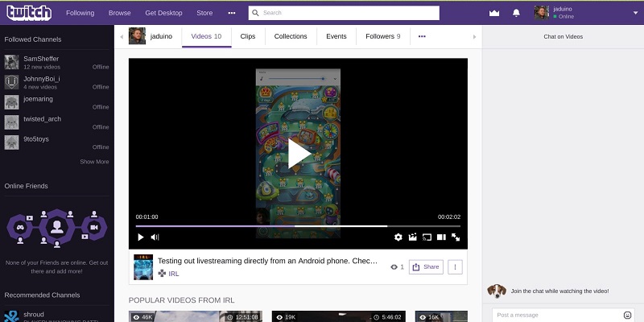The height and width of the screenshot is (322, 644).
Task: Open popular video with 46K views
Action: click(x=196, y=316)
